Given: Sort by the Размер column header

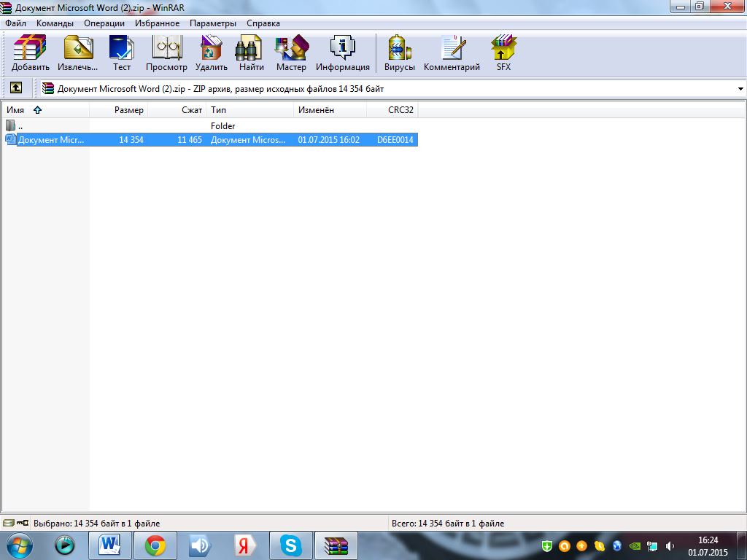Looking at the screenshot, I should [119, 110].
